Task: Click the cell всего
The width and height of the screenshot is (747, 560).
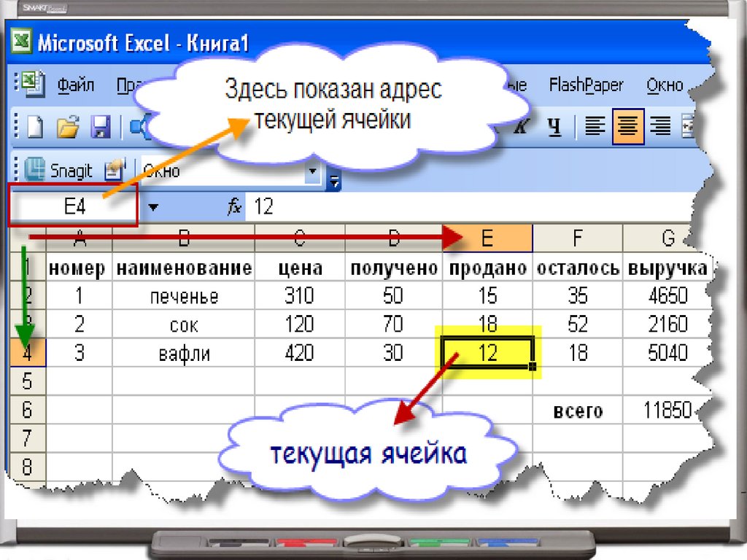Action: pos(578,411)
